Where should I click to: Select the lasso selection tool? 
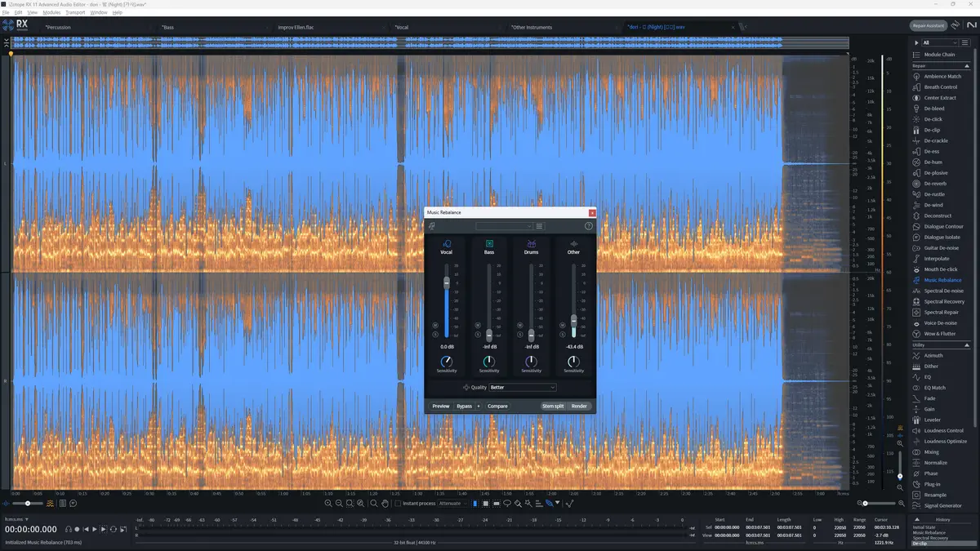click(x=507, y=504)
